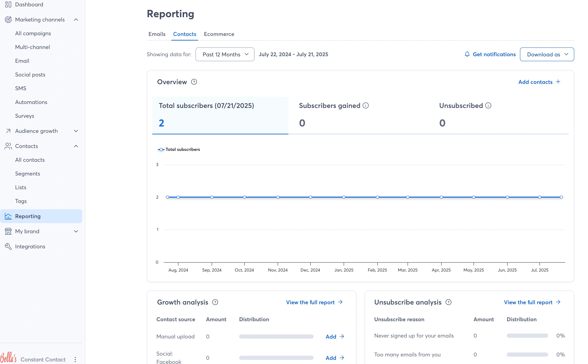Open the SMS channel page
Screen dimensions: 588x364
(21, 88)
